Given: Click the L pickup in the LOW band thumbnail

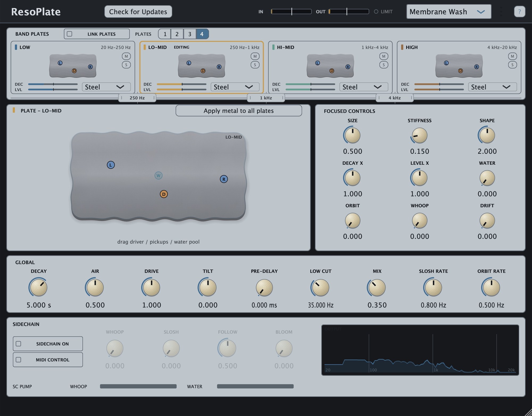Looking at the screenshot, I should 60,63.
